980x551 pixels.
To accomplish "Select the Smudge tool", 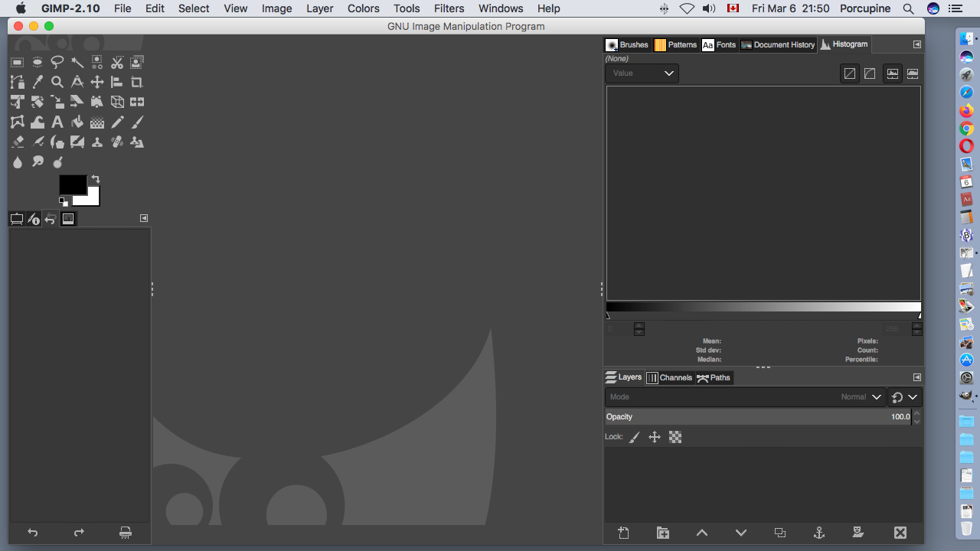I will coord(37,162).
